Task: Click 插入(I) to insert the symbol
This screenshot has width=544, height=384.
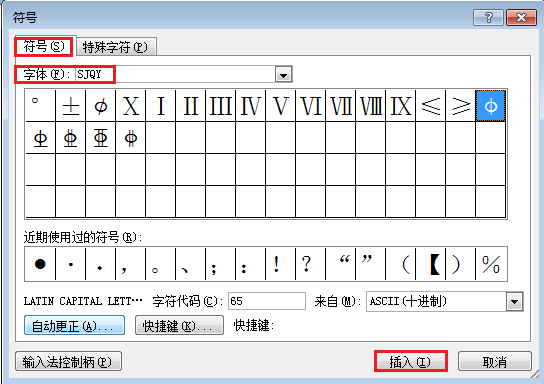Action: (x=410, y=361)
